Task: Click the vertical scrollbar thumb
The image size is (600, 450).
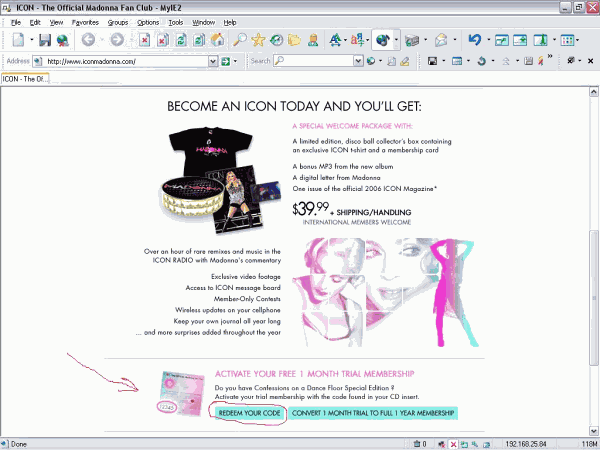Action: click(x=593, y=298)
